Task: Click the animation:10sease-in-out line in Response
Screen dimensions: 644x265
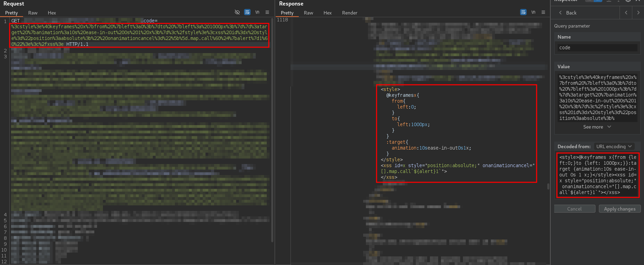Action: (431, 148)
